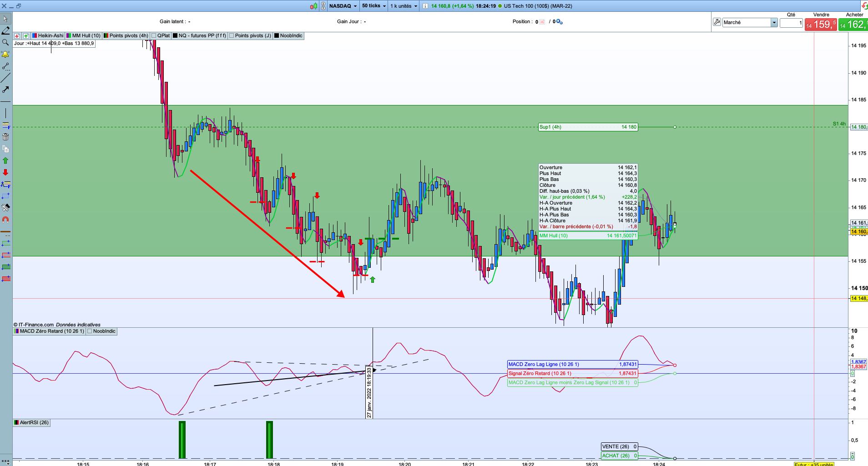Toggle the chart link chain icon
The image size is (868, 466).
point(323,6)
